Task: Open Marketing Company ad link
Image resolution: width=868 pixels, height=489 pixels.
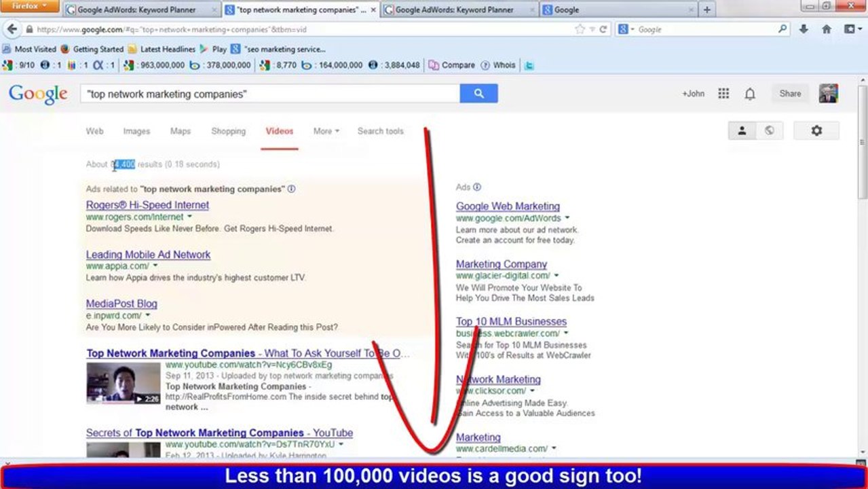Action: click(502, 264)
